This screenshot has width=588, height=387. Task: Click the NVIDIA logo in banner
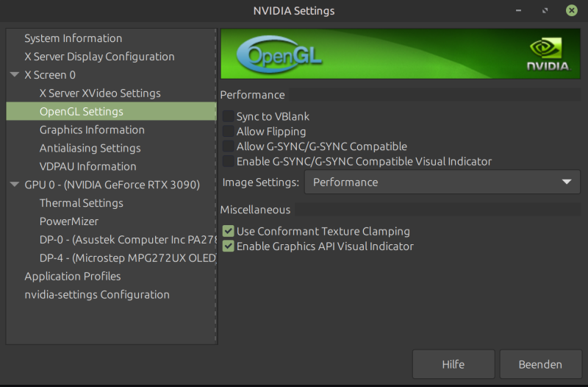(548, 54)
